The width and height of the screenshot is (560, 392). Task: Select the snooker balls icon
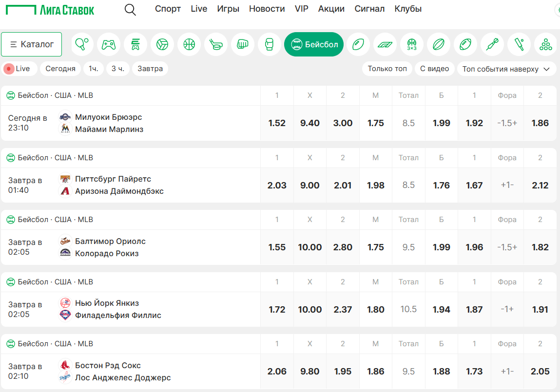(546, 44)
